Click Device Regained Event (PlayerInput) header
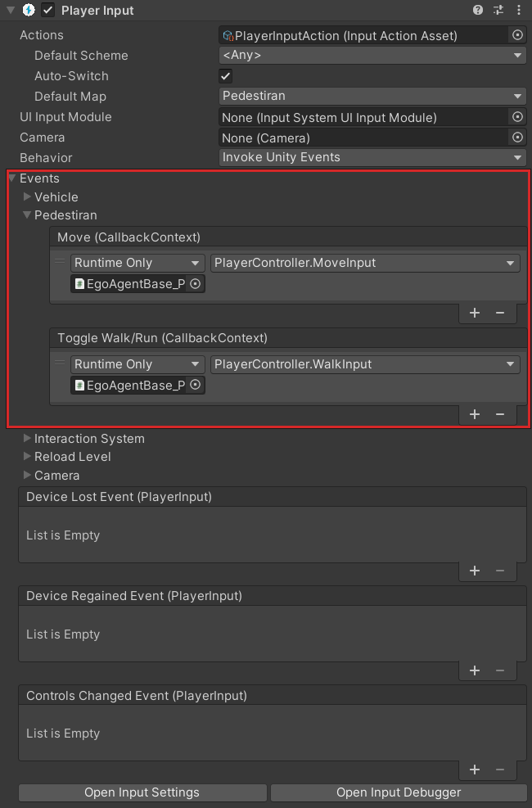The width and height of the screenshot is (532, 808). 272,596
